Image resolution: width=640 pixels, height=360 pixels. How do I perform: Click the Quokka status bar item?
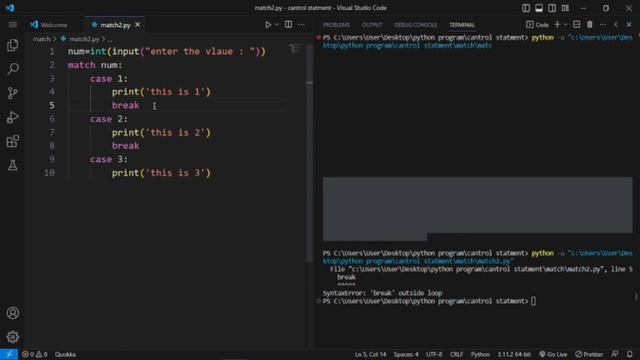tap(65, 354)
